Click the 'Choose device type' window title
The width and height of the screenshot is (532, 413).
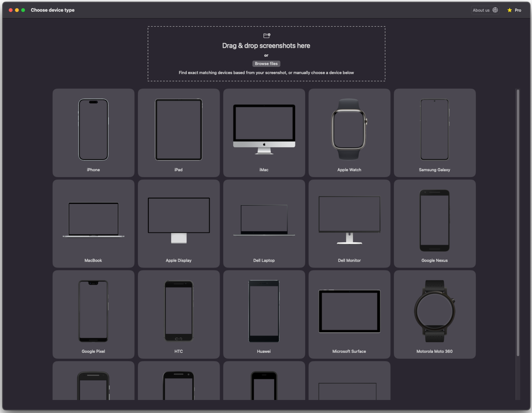click(53, 10)
